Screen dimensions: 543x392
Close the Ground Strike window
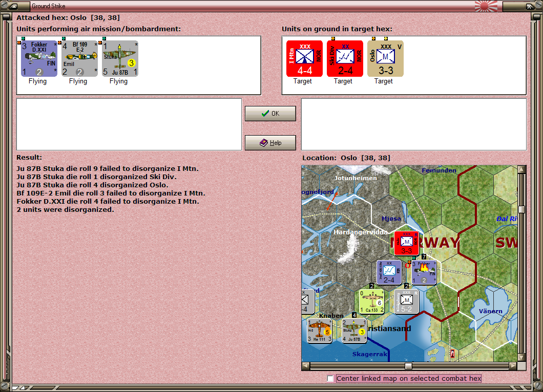tap(530, 6)
